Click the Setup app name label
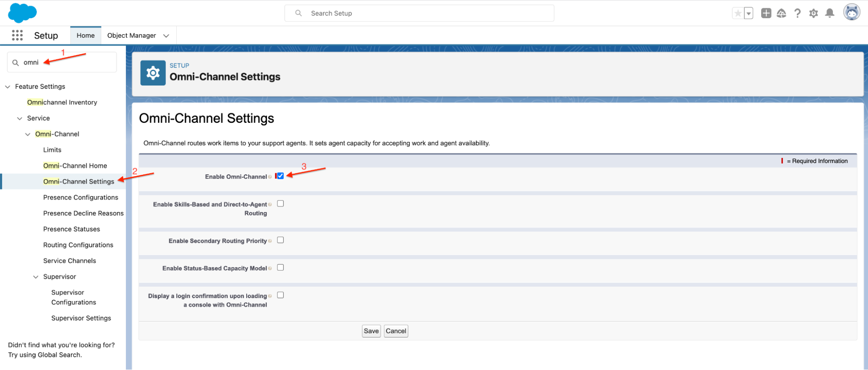 46,36
